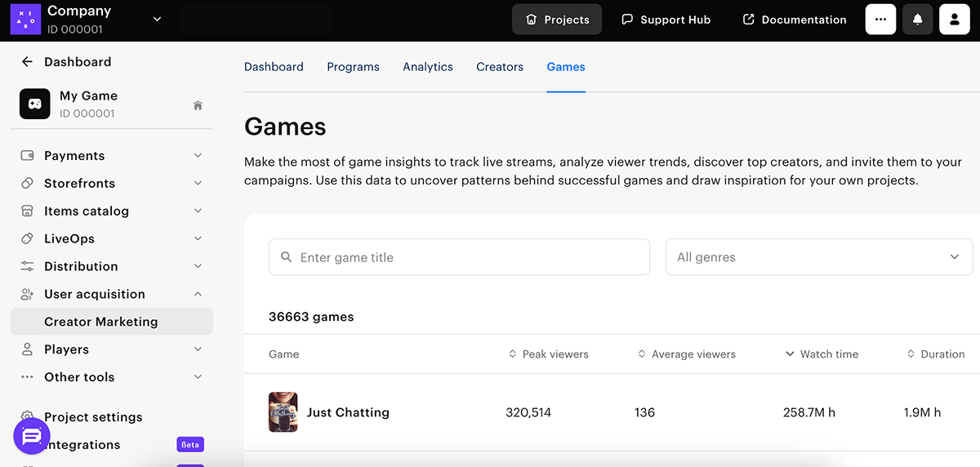The height and width of the screenshot is (467, 980).
Task: Sort table by Watch time
Action: (822, 354)
